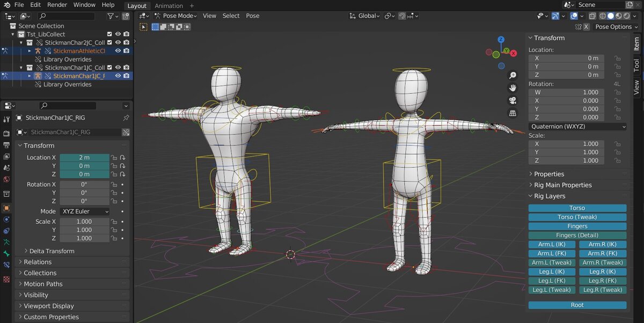The width and height of the screenshot is (644, 323).
Task: Disable render visibility for StickmanChar1JC_Coll
Action: 127,67
